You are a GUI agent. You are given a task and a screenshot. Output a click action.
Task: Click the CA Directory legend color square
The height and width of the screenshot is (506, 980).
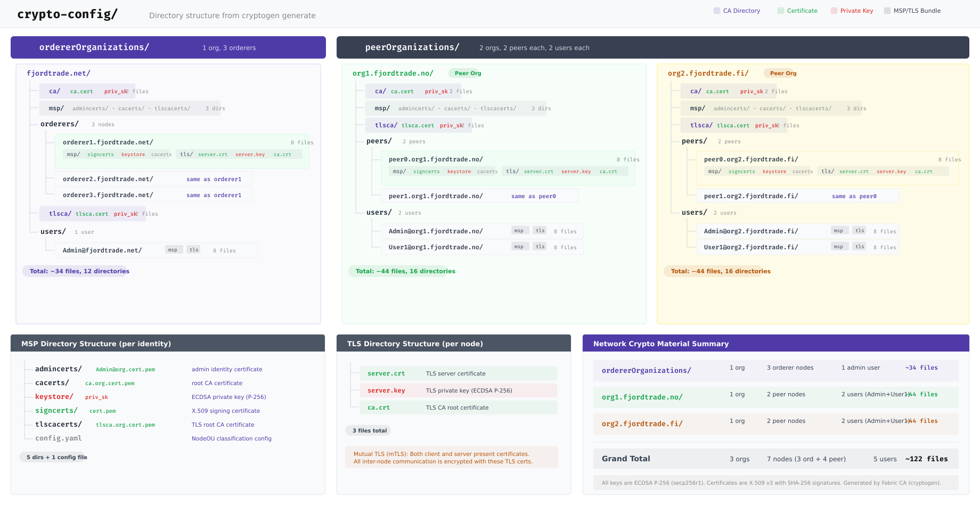[x=716, y=10]
